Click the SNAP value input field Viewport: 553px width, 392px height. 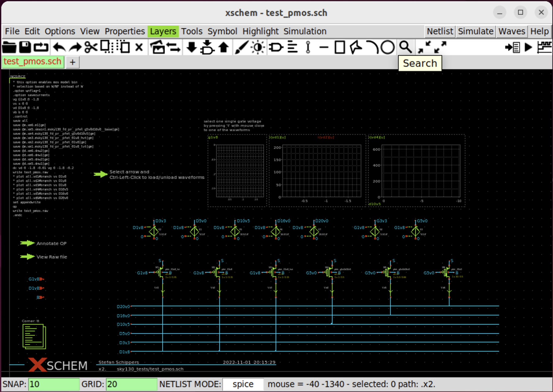54,384
